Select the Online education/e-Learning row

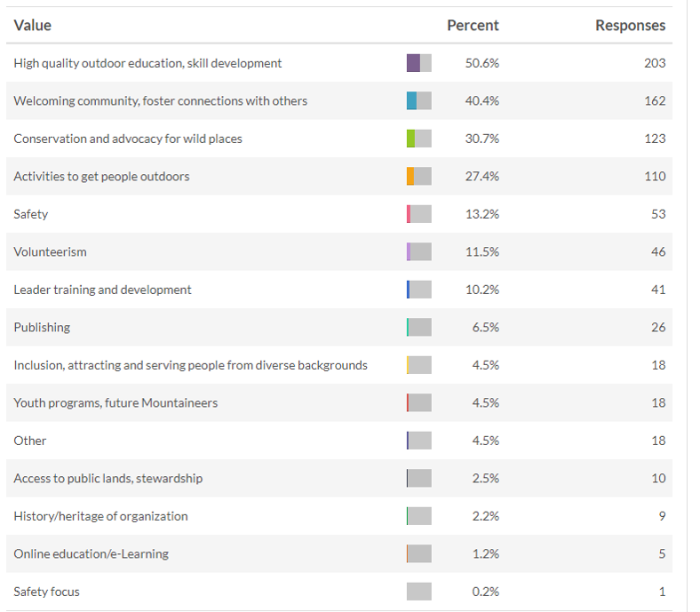point(91,554)
